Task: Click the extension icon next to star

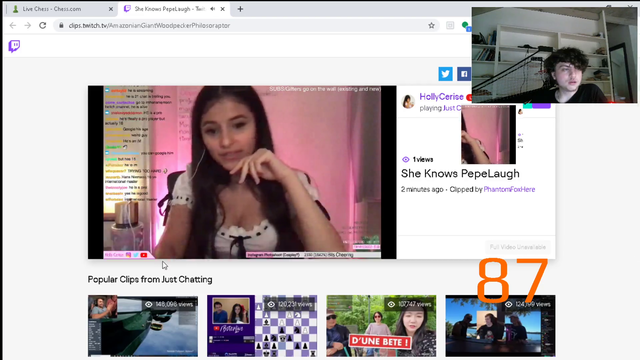Action: pyautogui.click(x=450, y=25)
